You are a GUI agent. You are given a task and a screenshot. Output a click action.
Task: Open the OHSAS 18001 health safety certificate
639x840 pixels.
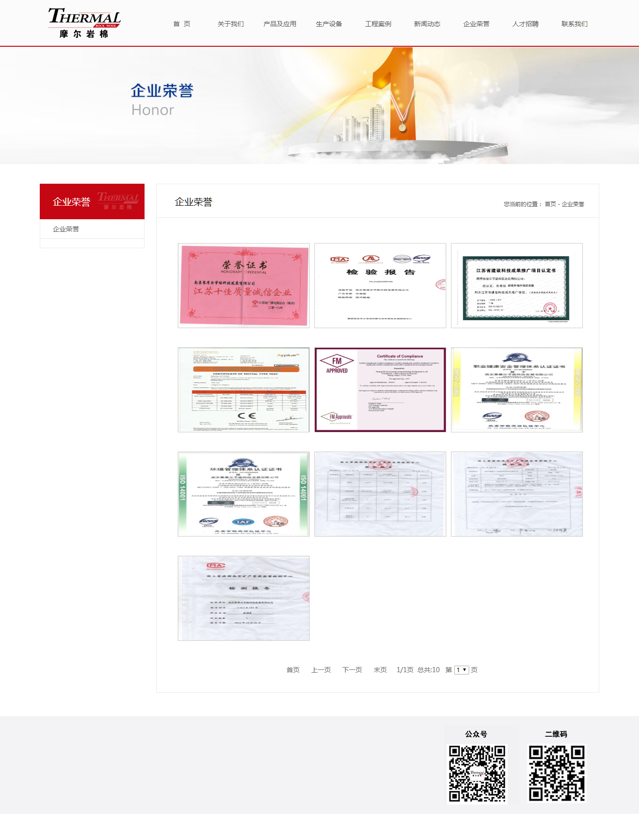(516, 389)
